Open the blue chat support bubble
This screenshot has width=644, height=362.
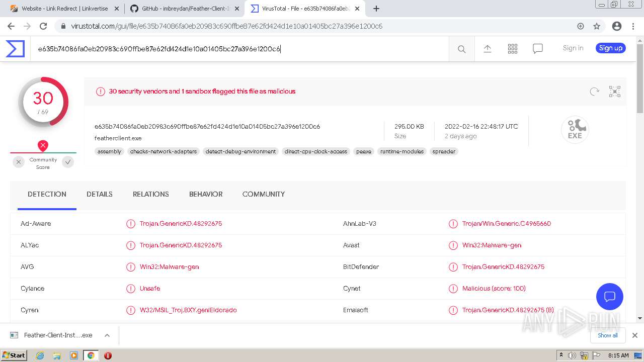(x=610, y=296)
